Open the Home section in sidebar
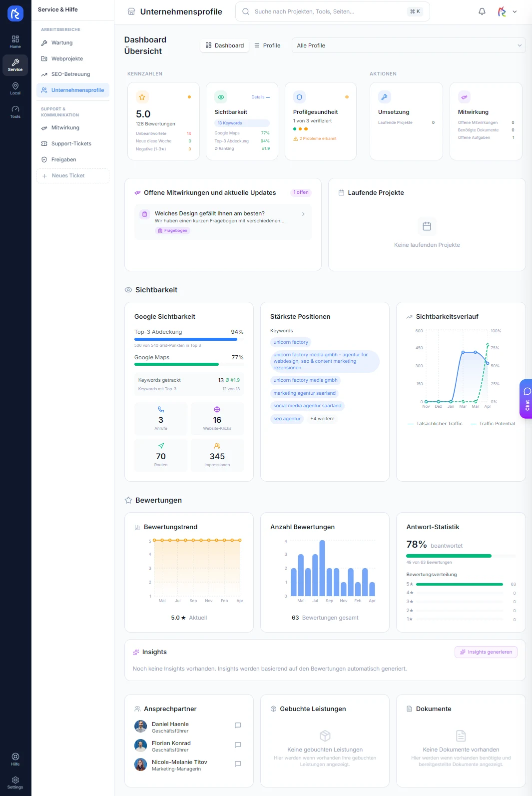The image size is (532, 796). coord(15,42)
